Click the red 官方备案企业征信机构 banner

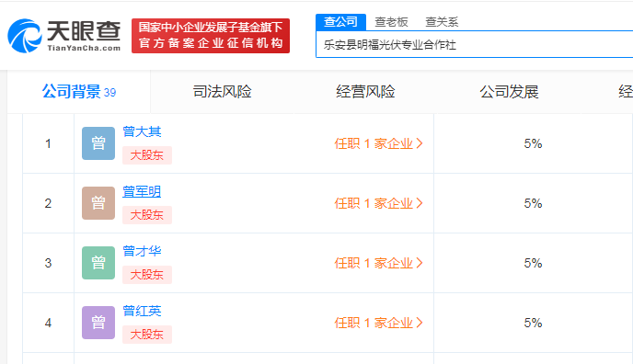coord(211,36)
